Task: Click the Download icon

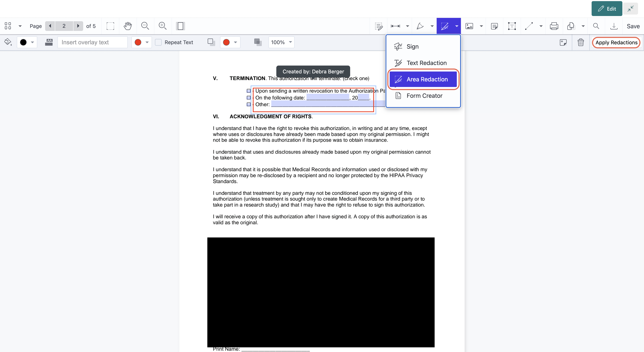Action: point(614,26)
